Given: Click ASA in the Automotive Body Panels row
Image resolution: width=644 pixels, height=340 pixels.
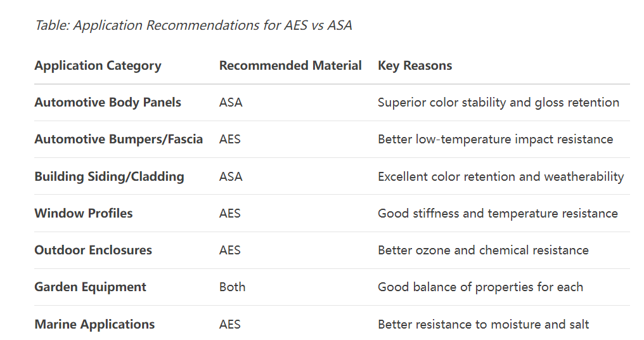Looking at the screenshot, I should tap(231, 102).
